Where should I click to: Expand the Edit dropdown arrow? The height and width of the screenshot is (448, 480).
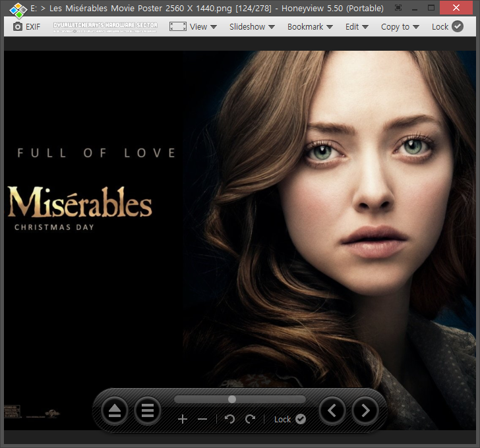365,27
